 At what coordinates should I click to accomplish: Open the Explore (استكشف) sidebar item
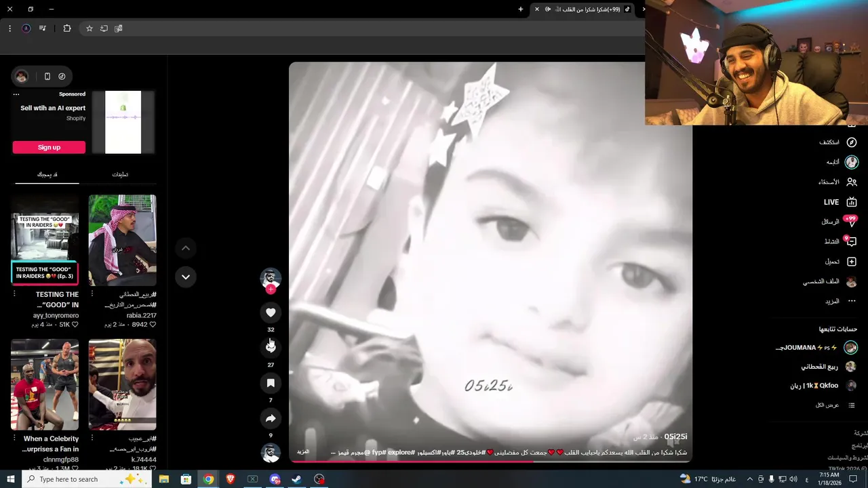(x=838, y=142)
